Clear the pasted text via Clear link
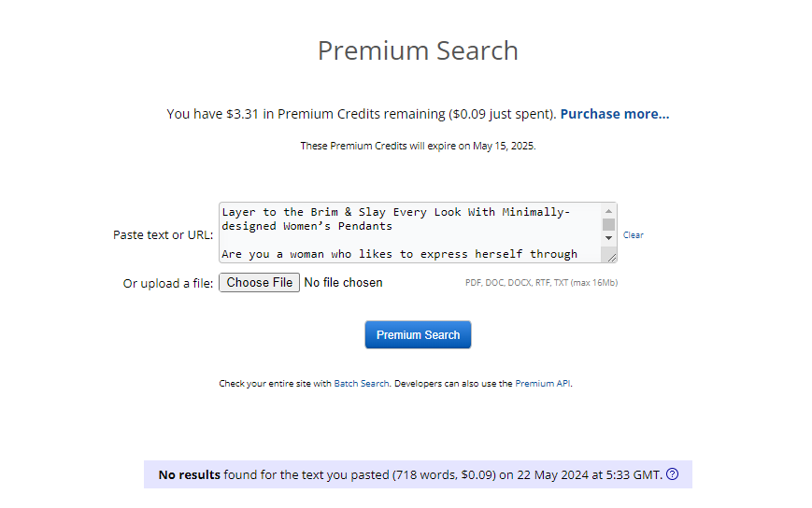The height and width of the screenshot is (508, 812). [633, 235]
